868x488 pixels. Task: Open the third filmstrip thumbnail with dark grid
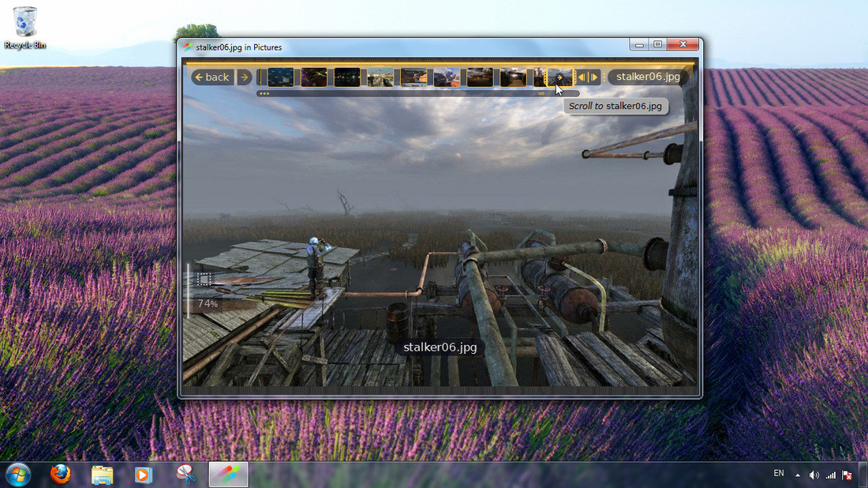pyautogui.click(x=347, y=77)
